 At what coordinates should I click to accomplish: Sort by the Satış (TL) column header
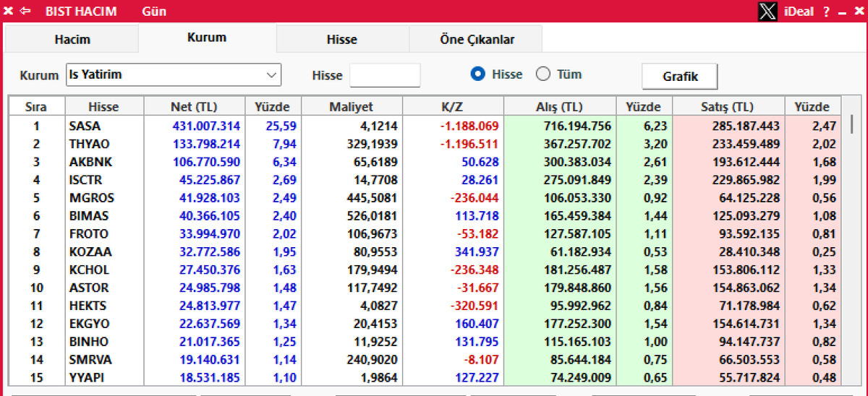728,107
